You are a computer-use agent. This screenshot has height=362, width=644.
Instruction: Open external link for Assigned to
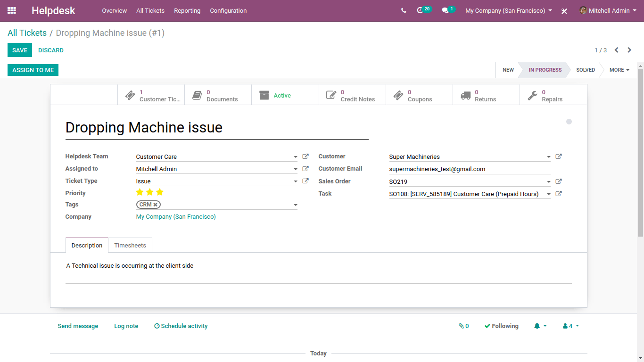[305, 169]
